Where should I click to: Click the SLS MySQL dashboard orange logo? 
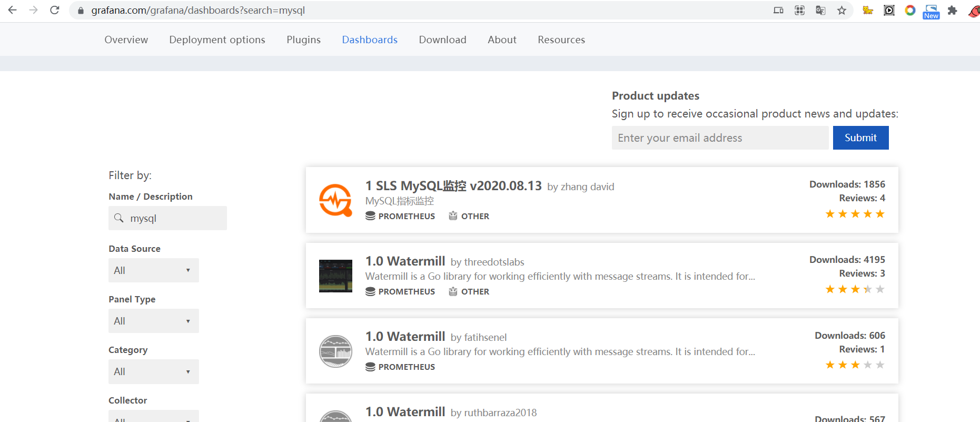click(335, 200)
